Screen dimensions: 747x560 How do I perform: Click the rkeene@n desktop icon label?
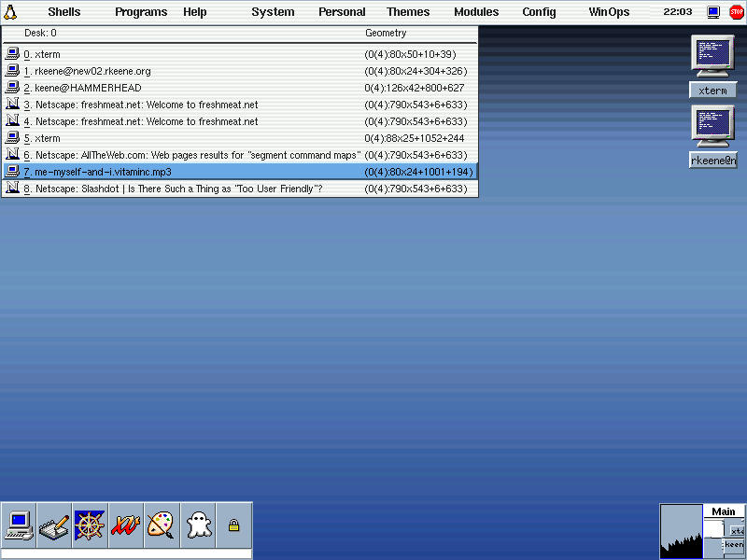pos(712,161)
